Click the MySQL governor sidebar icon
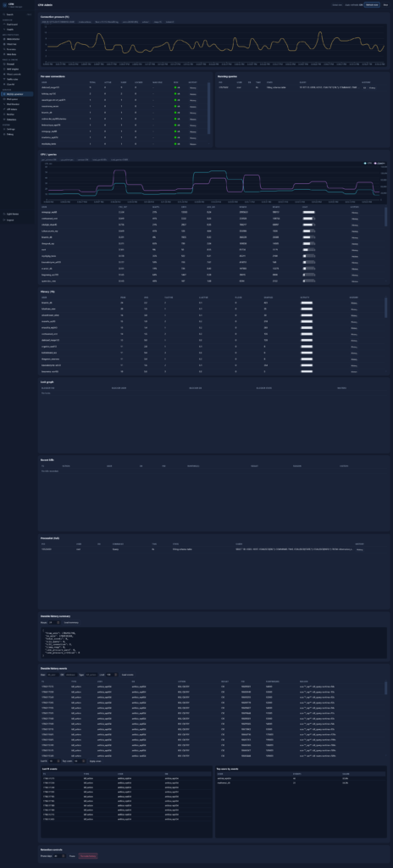 (4, 94)
